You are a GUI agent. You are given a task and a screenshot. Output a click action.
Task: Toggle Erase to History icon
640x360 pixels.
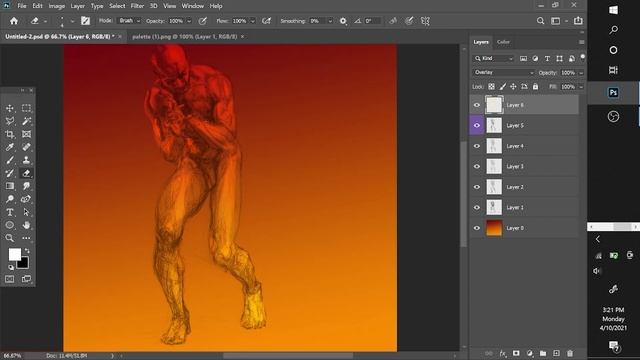tap(393, 21)
